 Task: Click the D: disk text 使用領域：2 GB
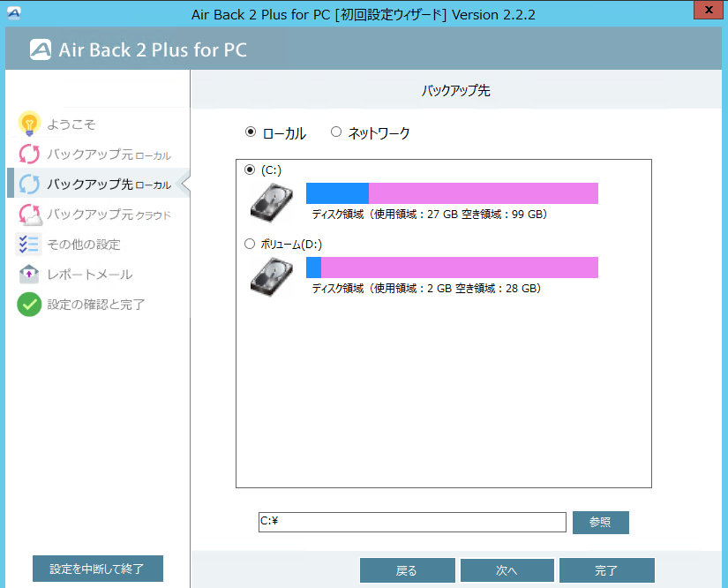(413, 289)
